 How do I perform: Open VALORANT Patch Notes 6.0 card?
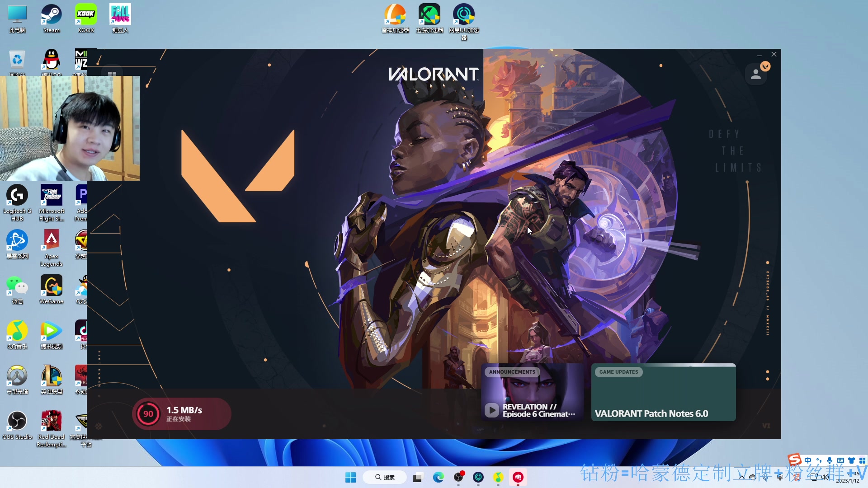(664, 392)
